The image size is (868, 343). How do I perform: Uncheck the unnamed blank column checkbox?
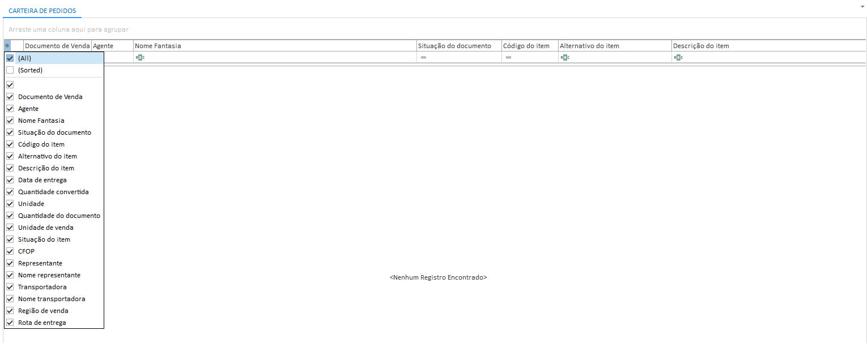[10, 85]
